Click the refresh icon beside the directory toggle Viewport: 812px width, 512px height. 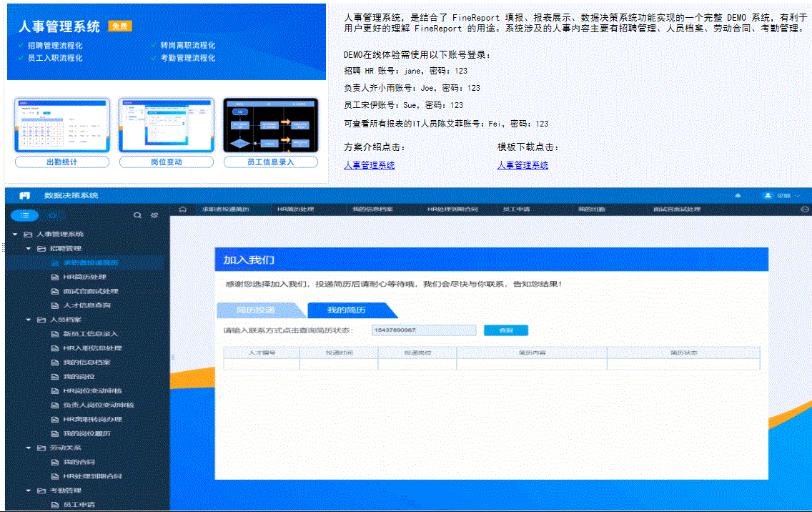pos(52,215)
